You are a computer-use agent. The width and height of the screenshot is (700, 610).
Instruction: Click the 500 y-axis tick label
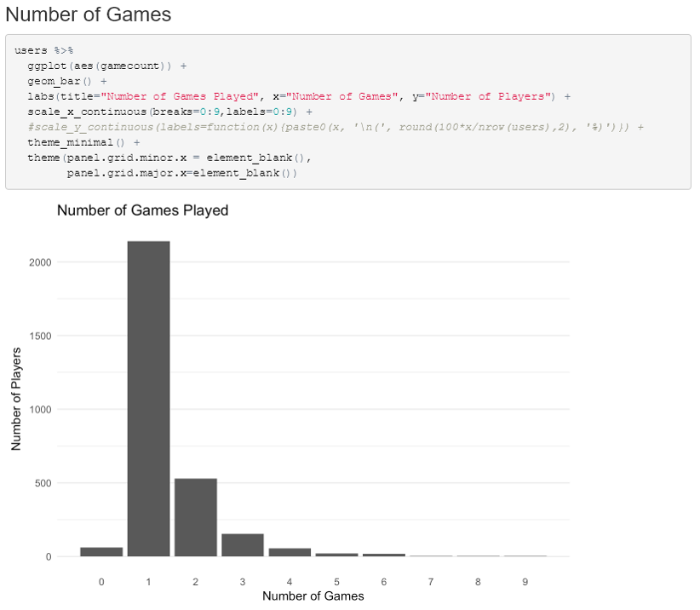(x=43, y=483)
